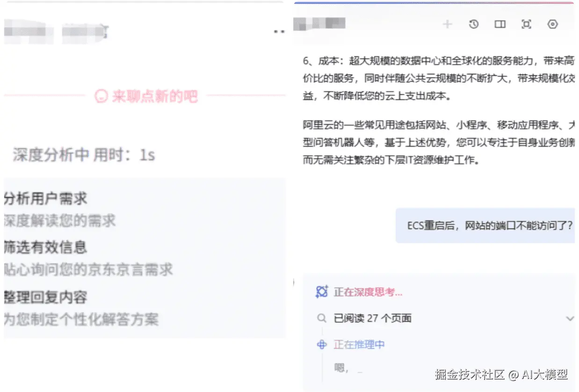
Task: Select the 整理回复内容 step
Action: tap(45, 297)
